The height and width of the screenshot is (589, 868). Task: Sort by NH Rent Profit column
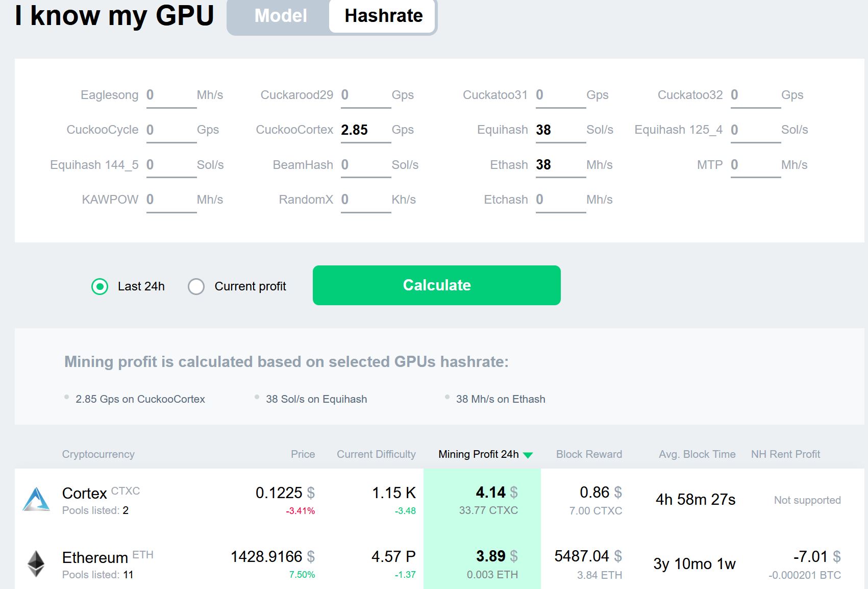click(x=785, y=454)
